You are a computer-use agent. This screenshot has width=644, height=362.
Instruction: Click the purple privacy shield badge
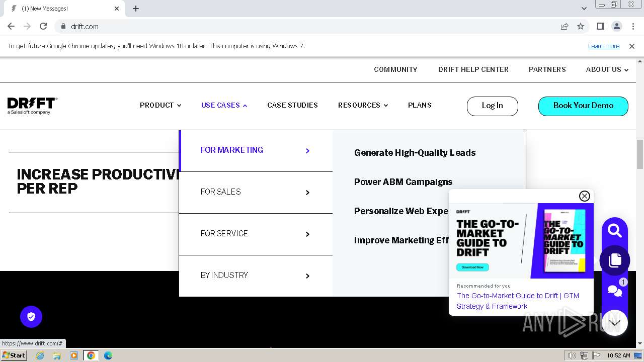(31, 317)
